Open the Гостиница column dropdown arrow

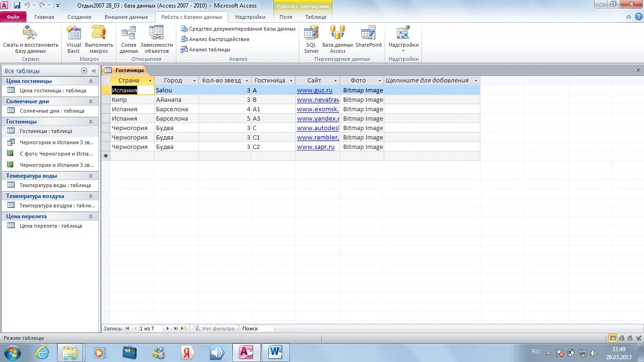291,81
